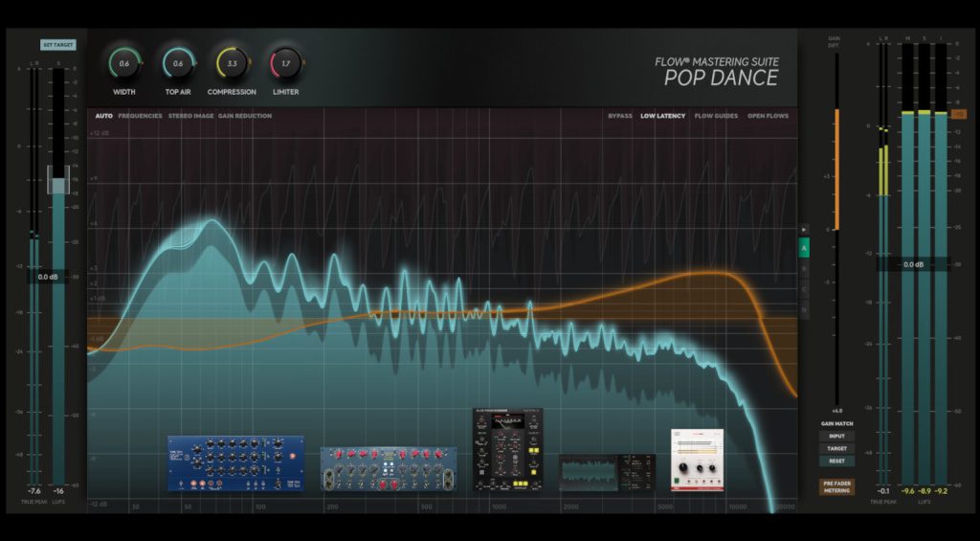Image resolution: width=980 pixels, height=541 pixels.
Task: Expand the Open Flows panel
Action: [x=768, y=116]
